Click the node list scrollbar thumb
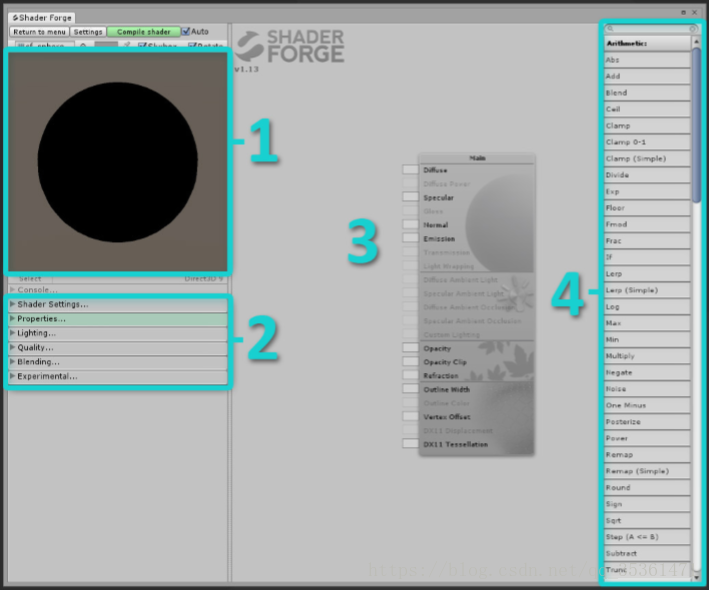Screen dimensions: 709x590 coord(696,125)
